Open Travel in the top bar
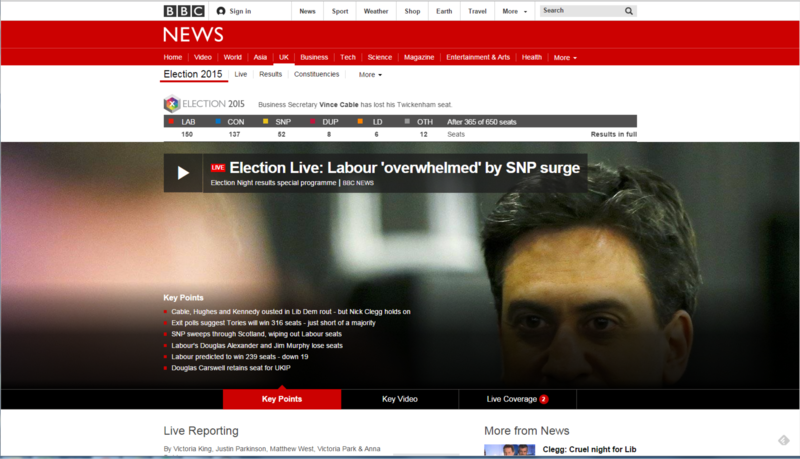The height and width of the screenshot is (459, 800). click(477, 11)
